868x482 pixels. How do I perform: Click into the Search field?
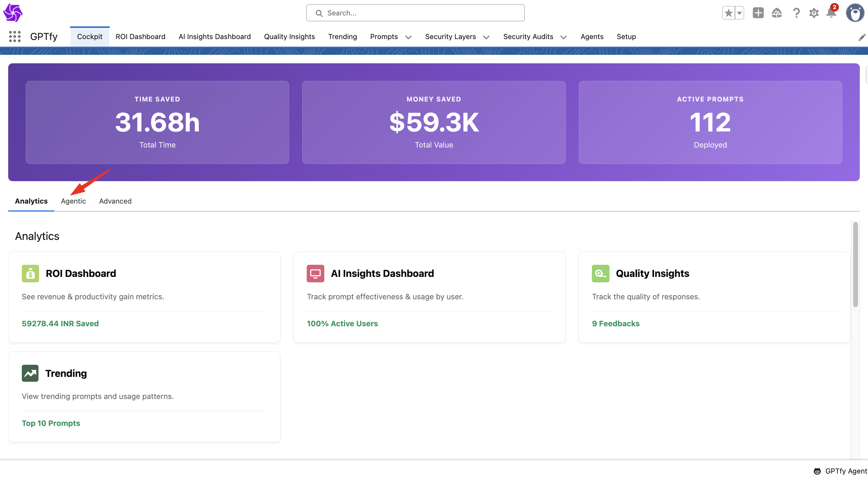[x=415, y=13]
